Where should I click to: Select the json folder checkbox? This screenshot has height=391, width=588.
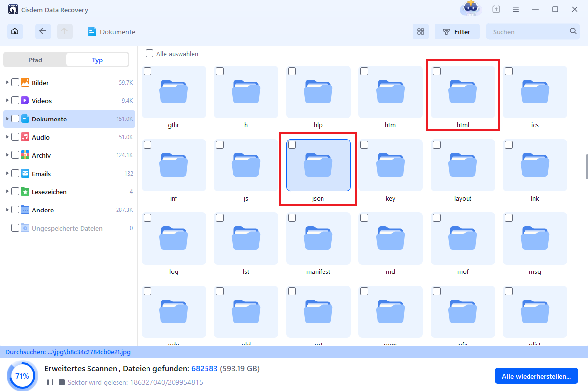(x=292, y=145)
